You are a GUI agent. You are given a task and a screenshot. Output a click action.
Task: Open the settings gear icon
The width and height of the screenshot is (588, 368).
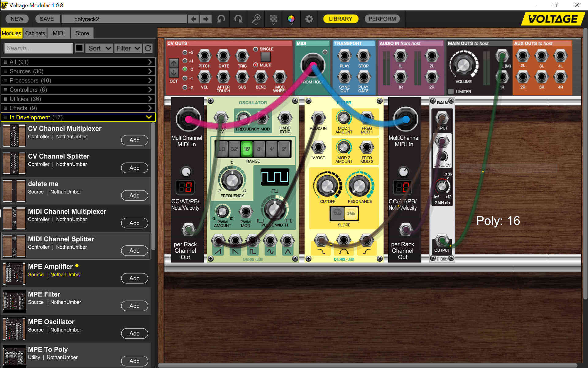309,19
